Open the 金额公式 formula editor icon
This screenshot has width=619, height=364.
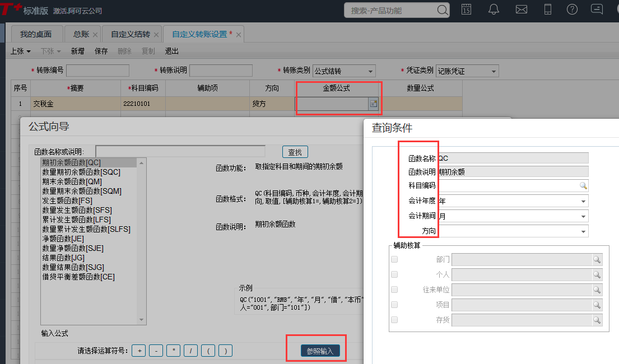coord(372,103)
